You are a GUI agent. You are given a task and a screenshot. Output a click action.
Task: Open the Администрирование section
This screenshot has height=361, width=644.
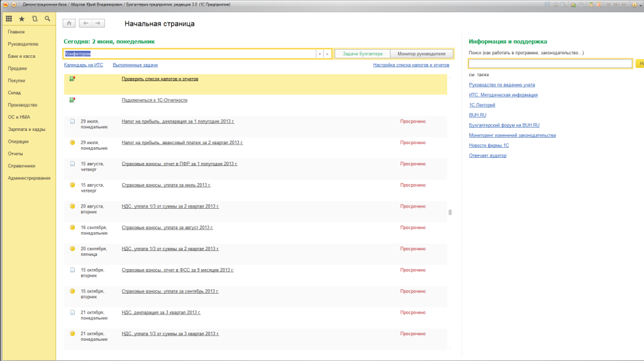29,178
